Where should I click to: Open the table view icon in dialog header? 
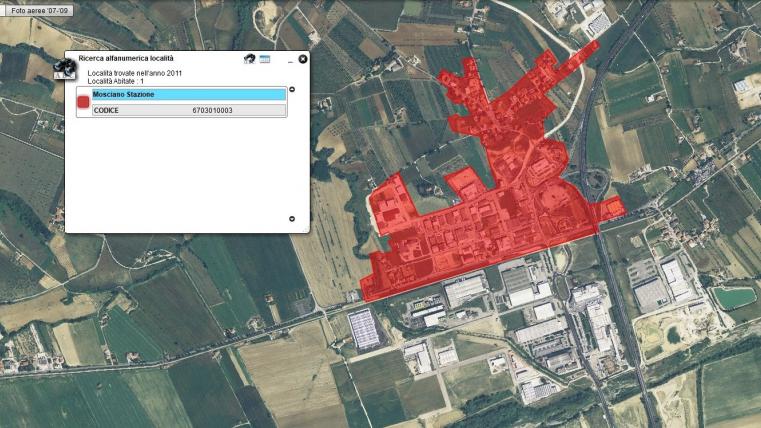[265, 59]
